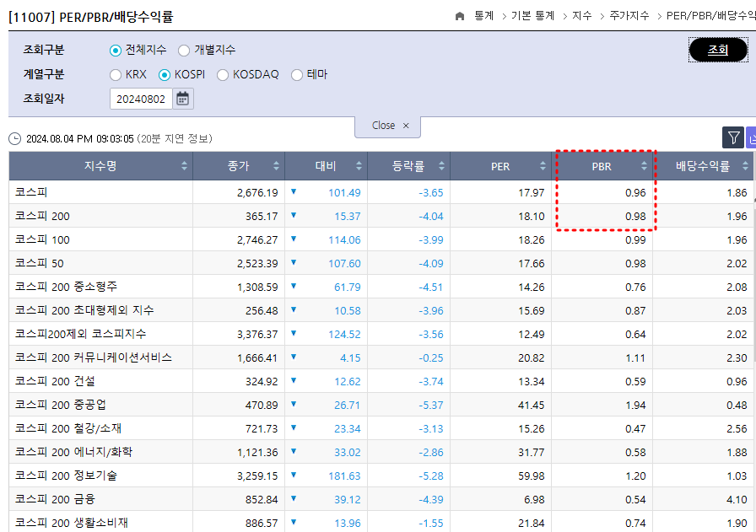The height and width of the screenshot is (532, 756).
Task: Sort the 종가 column using its arrows
Action: pyautogui.click(x=273, y=166)
